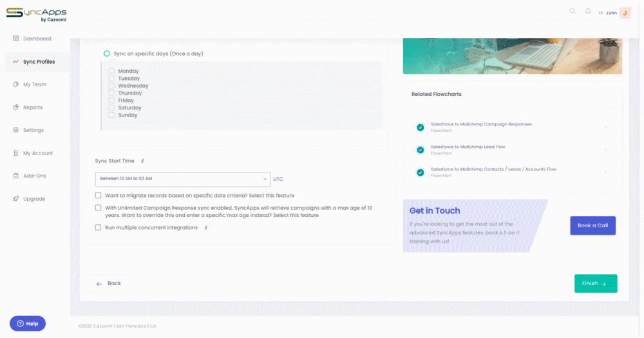Click the My Account person icon
The width and height of the screenshot is (644, 338).
15,153
